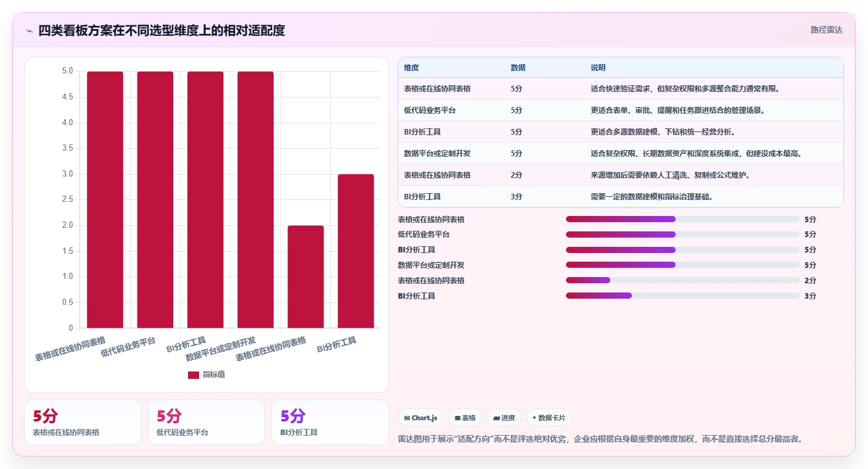This screenshot has height=469, width=868.
Task: Click the BI分析工具 chart bar with value 3
Action: point(356,251)
